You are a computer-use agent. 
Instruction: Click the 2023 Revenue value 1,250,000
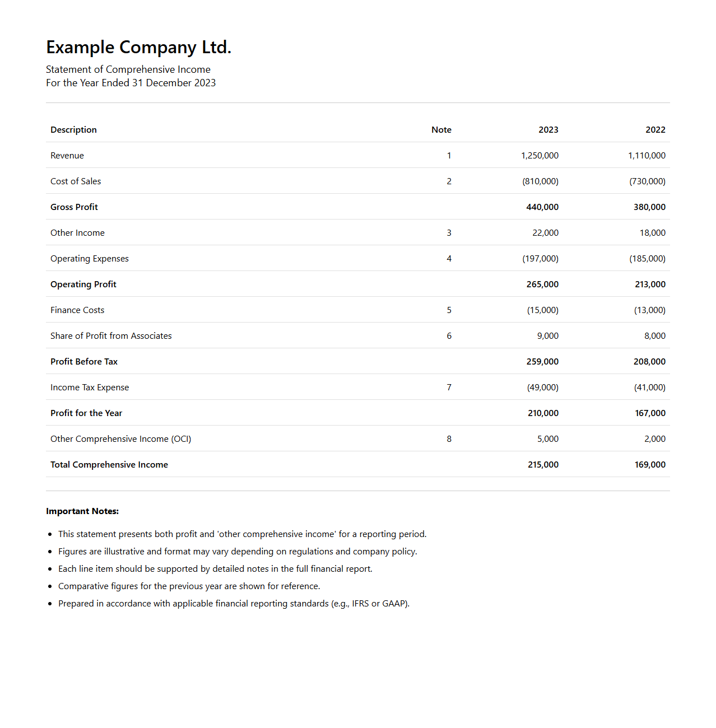click(540, 156)
